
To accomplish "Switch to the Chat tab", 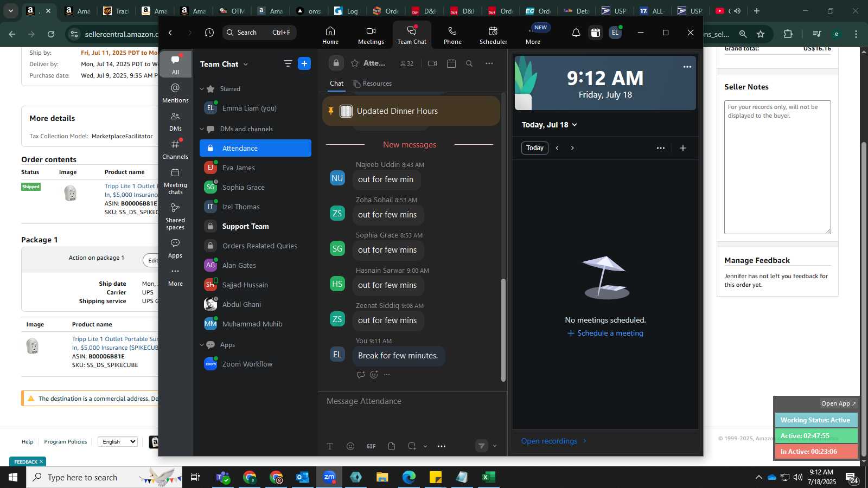I will 336,84.
